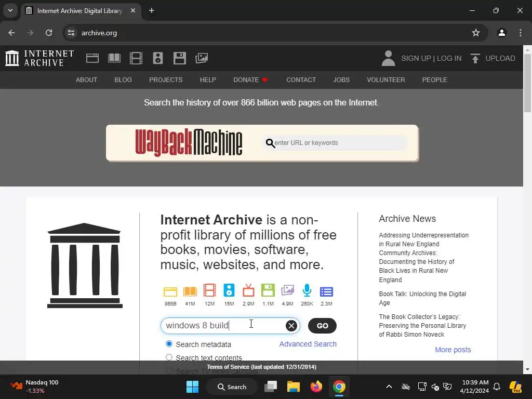Viewport: 532px width, 399px height.
Task: Click the GO search button
Action: pyautogui.click(x=322, y=326)
